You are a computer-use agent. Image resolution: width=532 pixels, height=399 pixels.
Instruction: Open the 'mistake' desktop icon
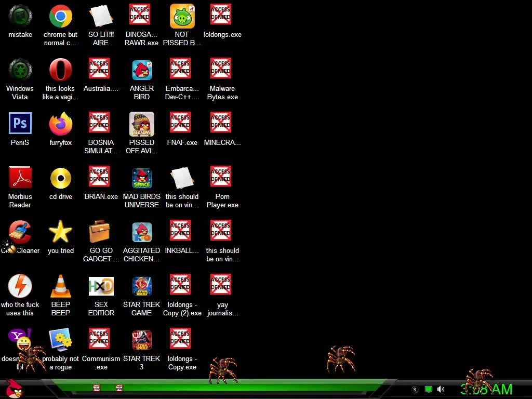pyautogui.click(x=20, y=16)
